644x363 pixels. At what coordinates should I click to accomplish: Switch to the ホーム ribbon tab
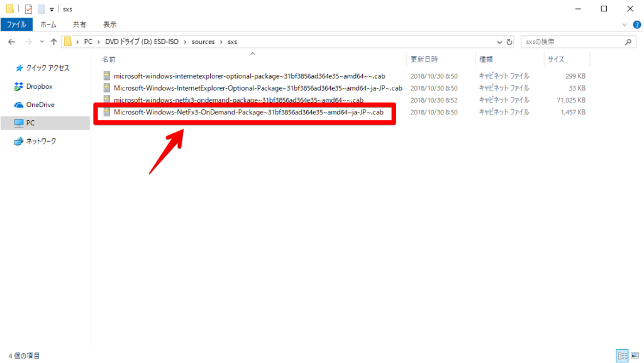[x=48, y=25]
